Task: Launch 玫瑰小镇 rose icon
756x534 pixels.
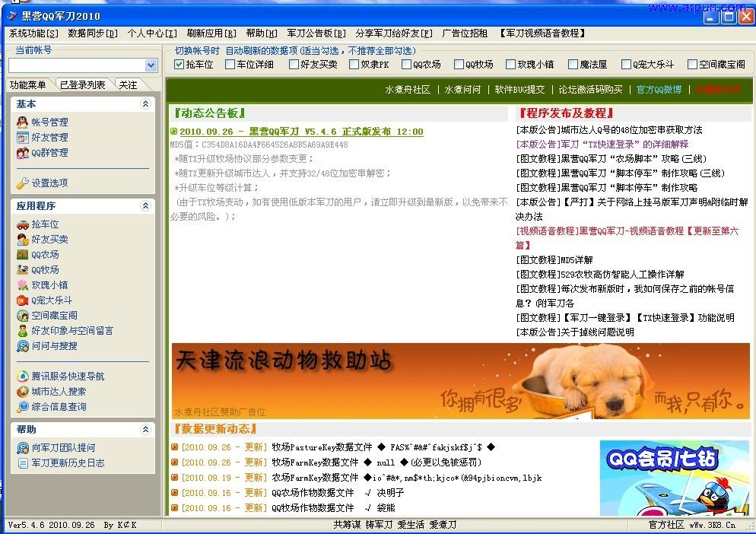Action: coord(23,285)
